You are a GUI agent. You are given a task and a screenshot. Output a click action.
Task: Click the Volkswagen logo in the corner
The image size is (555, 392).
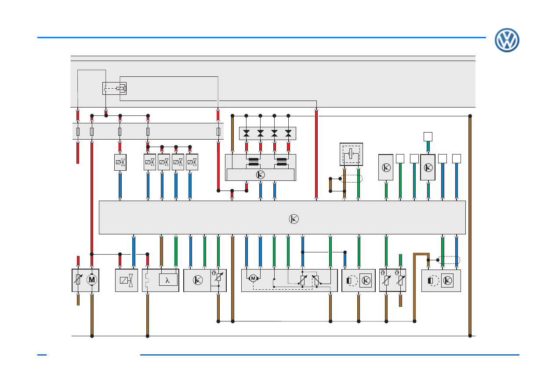tap(507, 40)
